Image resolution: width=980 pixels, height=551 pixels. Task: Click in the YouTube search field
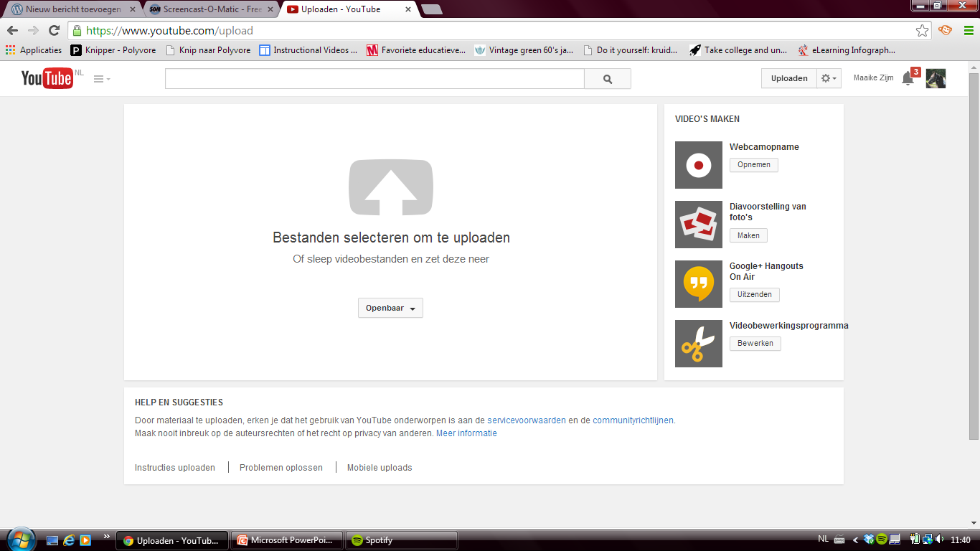(374, 79)
